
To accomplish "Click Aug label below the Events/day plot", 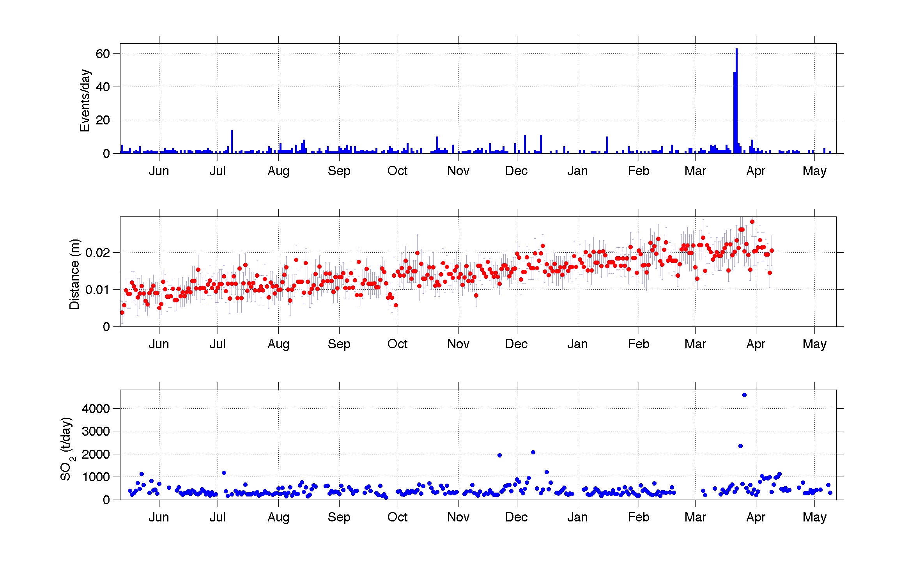I will point(278,171).
